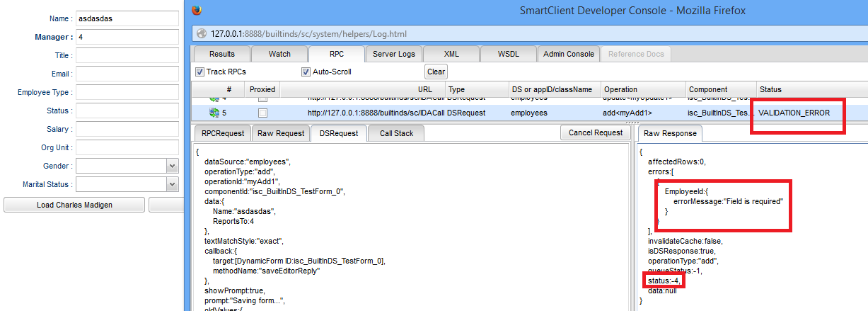Image resolution: width=868 pixels, height=311 pixels.
Task: Open the Raw Request tab
Action: click(x=280, y=133)
